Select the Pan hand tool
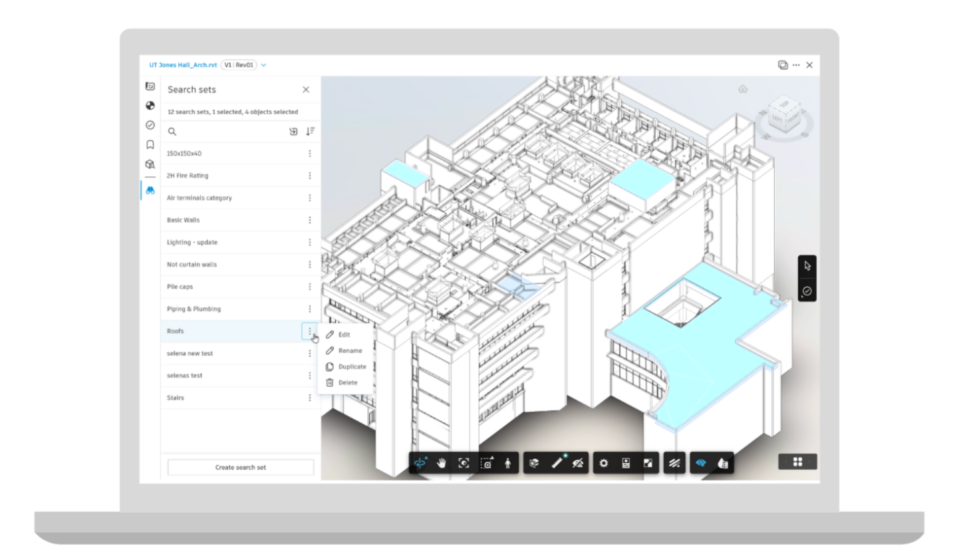The height and width of the screenshot is (560, 971). (442, 463)
